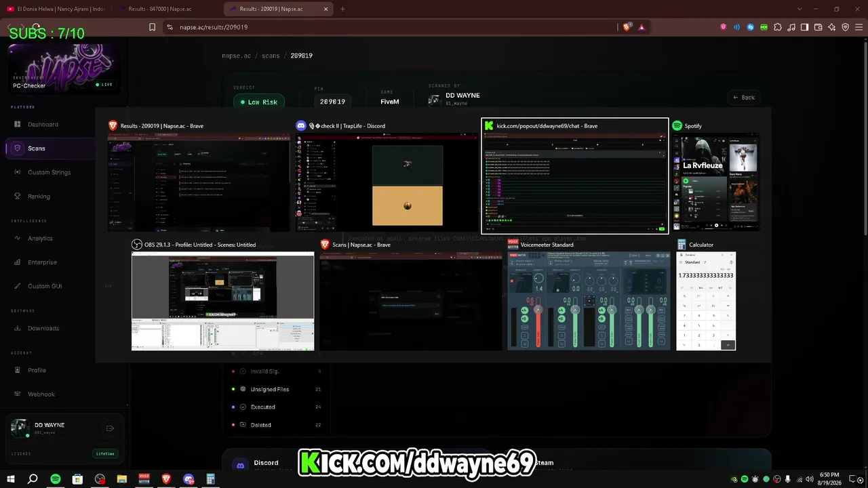Open Microsoft Store from the taskbar
868x488 pixels.
tap(77, 479)
